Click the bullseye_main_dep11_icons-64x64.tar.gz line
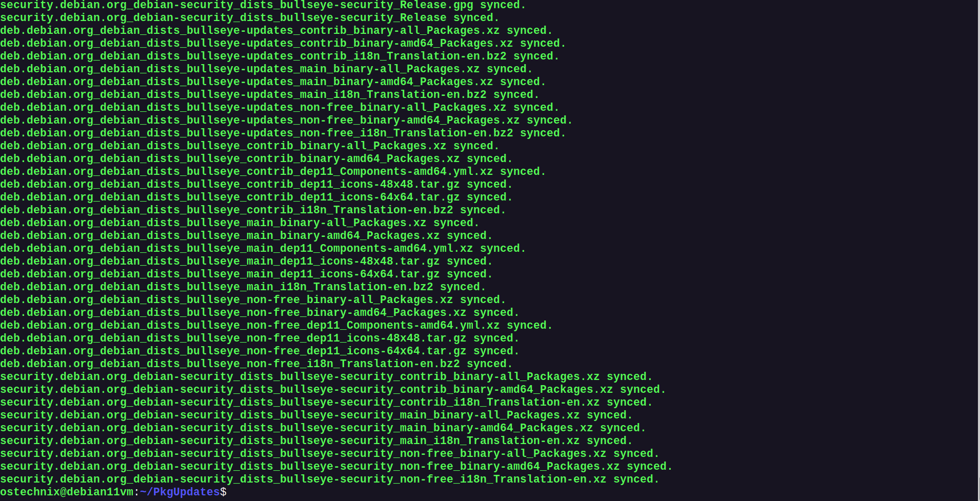Image resolution: width=980 pixels, height=501 pixels. [x=246, y=274]
